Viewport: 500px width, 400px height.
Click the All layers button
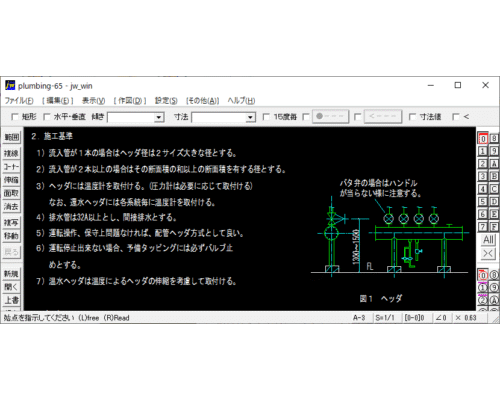[488, 239]
